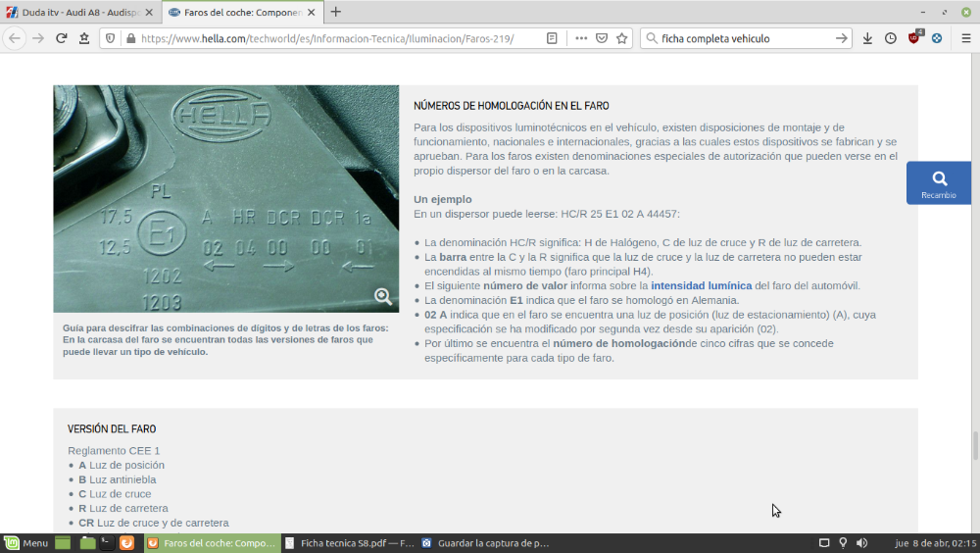
Task: Show desktop via green taskbar icon
Action: (x=63, y=543)
